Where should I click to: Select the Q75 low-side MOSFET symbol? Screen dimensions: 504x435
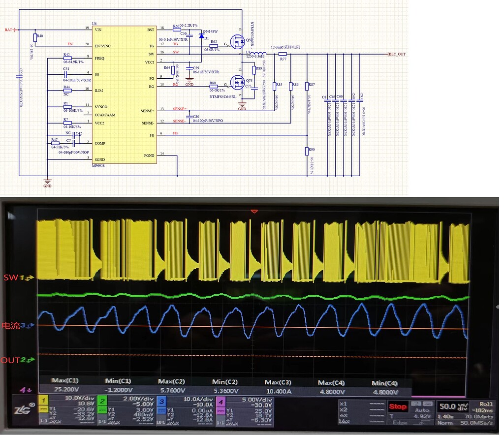pyautogui.click(x=238, y=83)
